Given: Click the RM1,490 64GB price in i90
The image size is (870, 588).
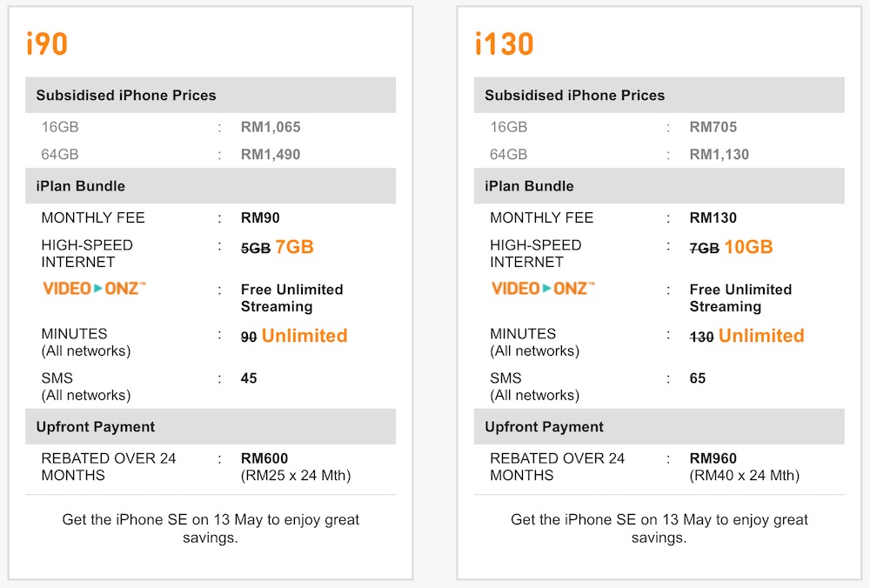Looking at the screenshot, I should click(271, 155).
